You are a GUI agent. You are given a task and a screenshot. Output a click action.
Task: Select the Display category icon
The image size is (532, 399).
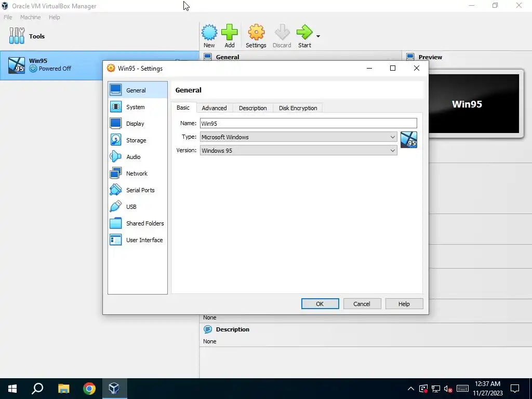coord(116,123)
